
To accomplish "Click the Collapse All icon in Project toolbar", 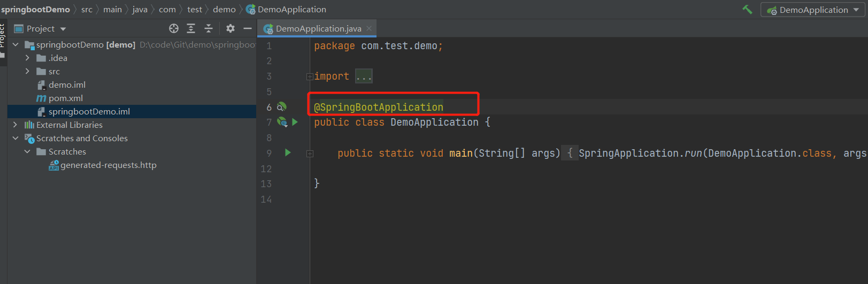I will (209, 28).
